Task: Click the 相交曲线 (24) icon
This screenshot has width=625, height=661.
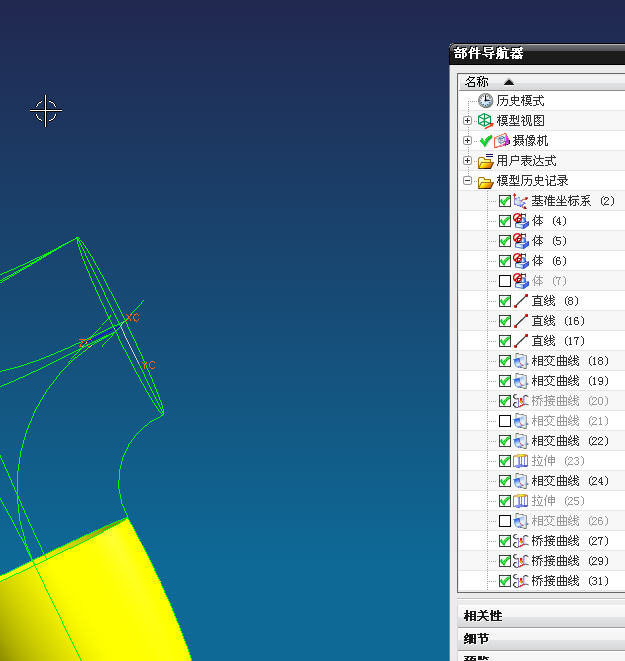Action: click(x=520, y=481)
